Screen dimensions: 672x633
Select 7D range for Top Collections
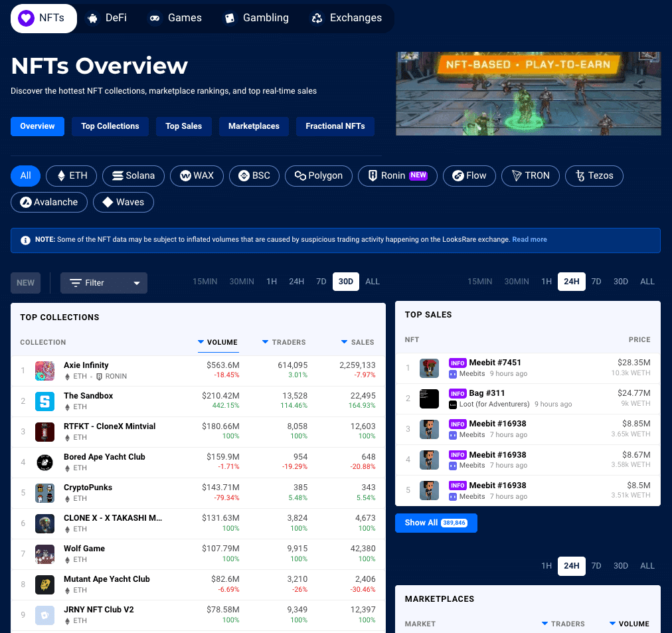321,282
